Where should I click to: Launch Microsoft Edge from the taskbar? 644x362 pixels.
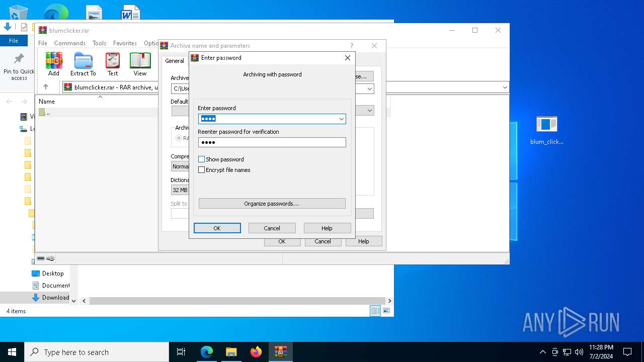(x=207, y=352)
